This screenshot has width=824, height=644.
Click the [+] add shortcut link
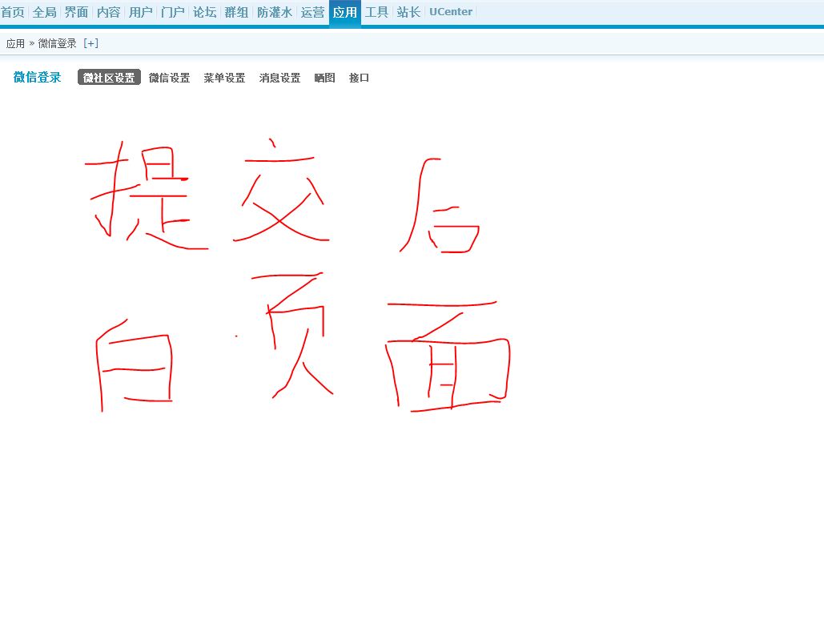91,43
